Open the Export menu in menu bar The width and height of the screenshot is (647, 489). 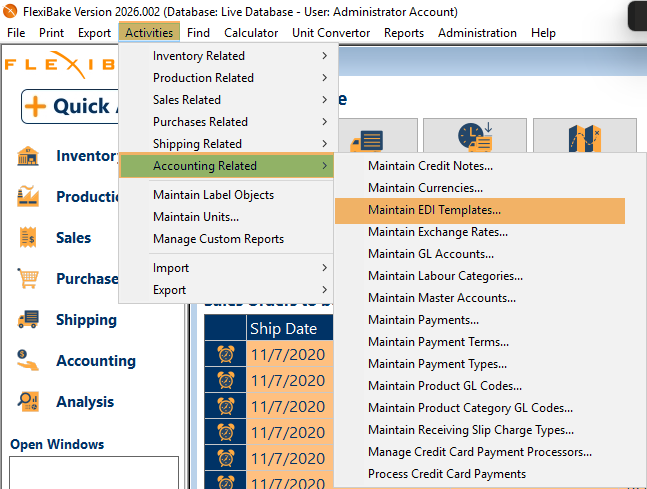[94, 33]
